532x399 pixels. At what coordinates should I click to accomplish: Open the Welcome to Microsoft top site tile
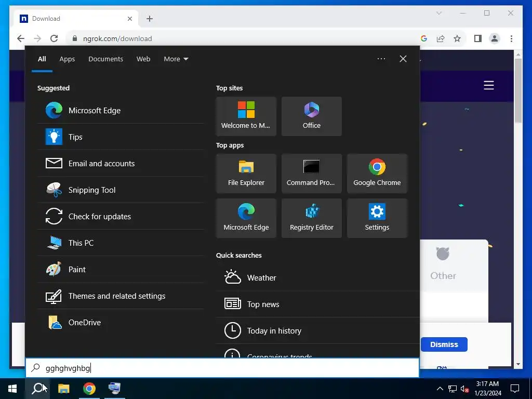(246, 116)
